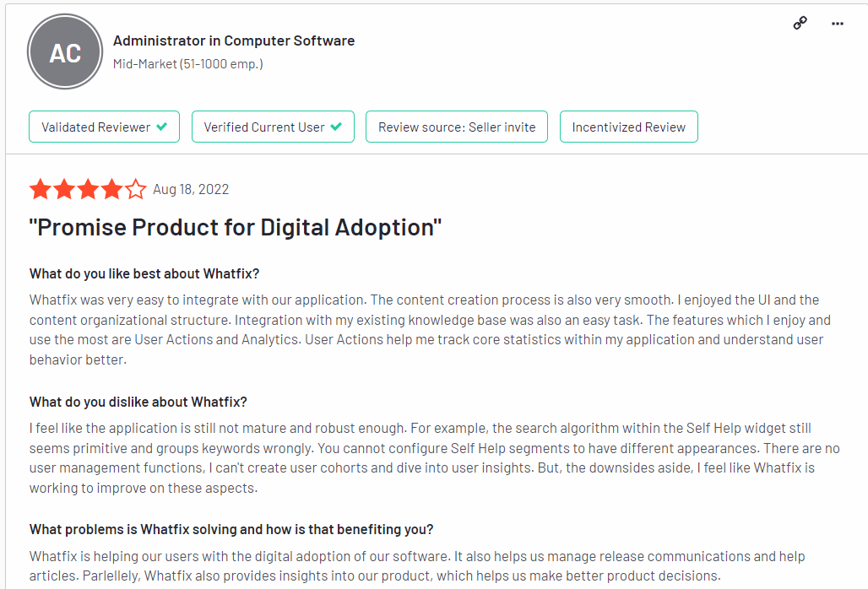Click "What do you dislike about Whatfix?" heading
The image size is (868, 589).
[x=138, y=402]
